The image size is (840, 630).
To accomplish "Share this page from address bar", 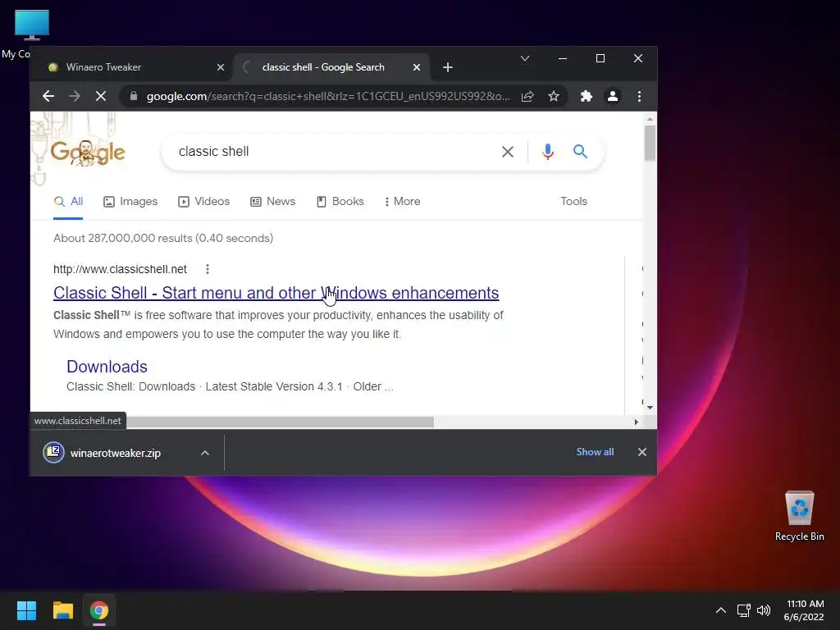I will pos(527,97).
